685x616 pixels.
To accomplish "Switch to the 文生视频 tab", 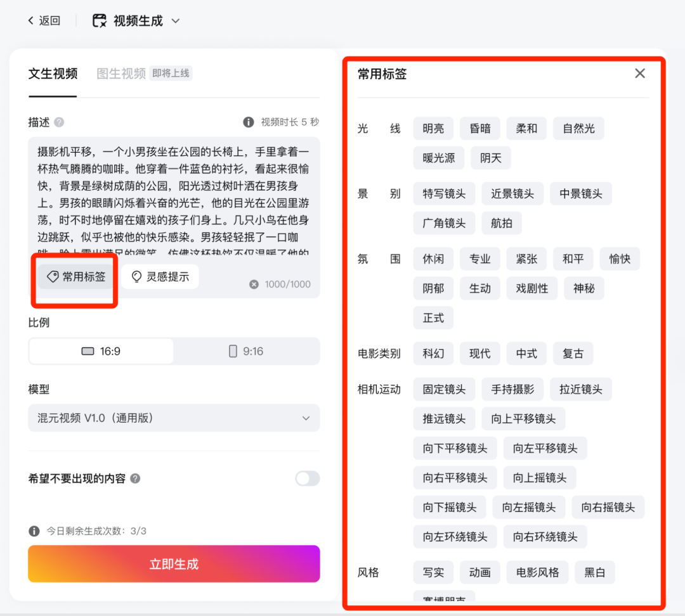I will [x=53, y=74].
